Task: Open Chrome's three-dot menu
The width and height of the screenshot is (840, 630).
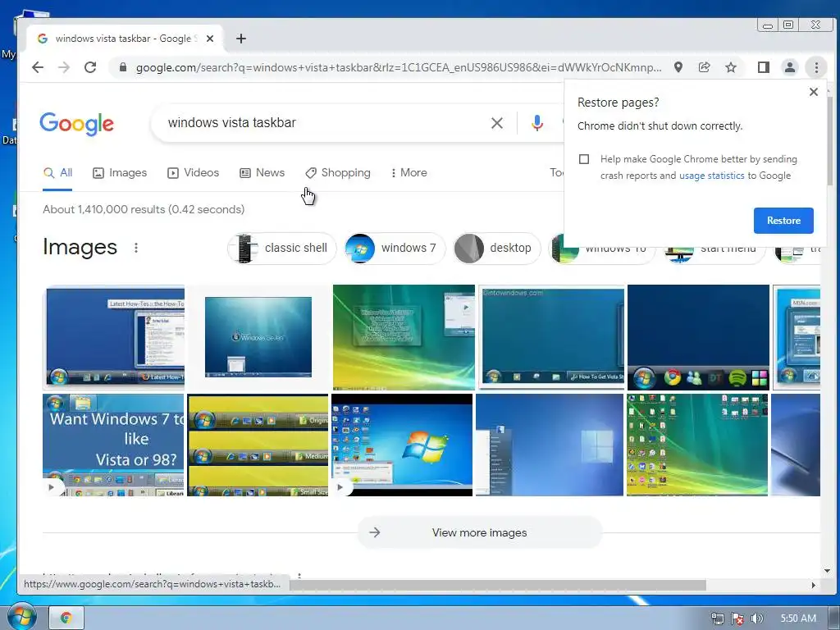Action: click(x=816, y=67)
